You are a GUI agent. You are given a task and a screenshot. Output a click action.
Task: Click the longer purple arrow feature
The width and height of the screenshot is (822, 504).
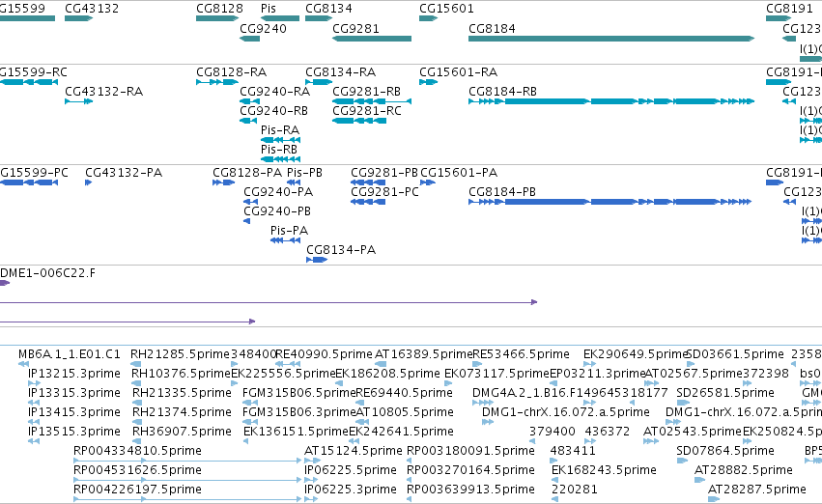point(269,302)
